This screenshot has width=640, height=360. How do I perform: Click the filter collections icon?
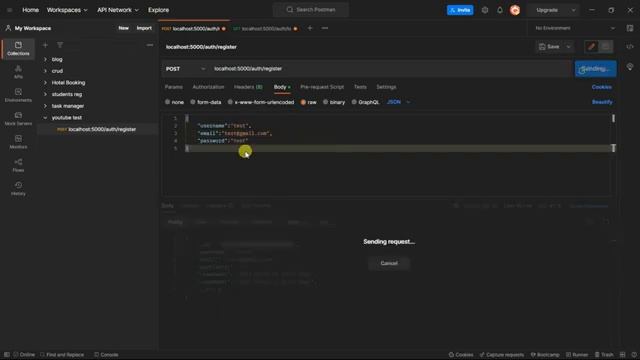click(x=60, y=45)
